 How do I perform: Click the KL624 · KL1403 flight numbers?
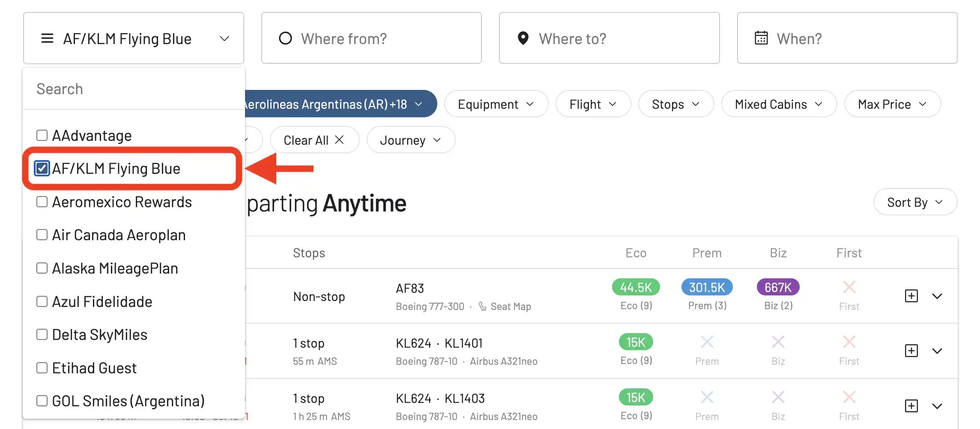[x=440, y=398]
